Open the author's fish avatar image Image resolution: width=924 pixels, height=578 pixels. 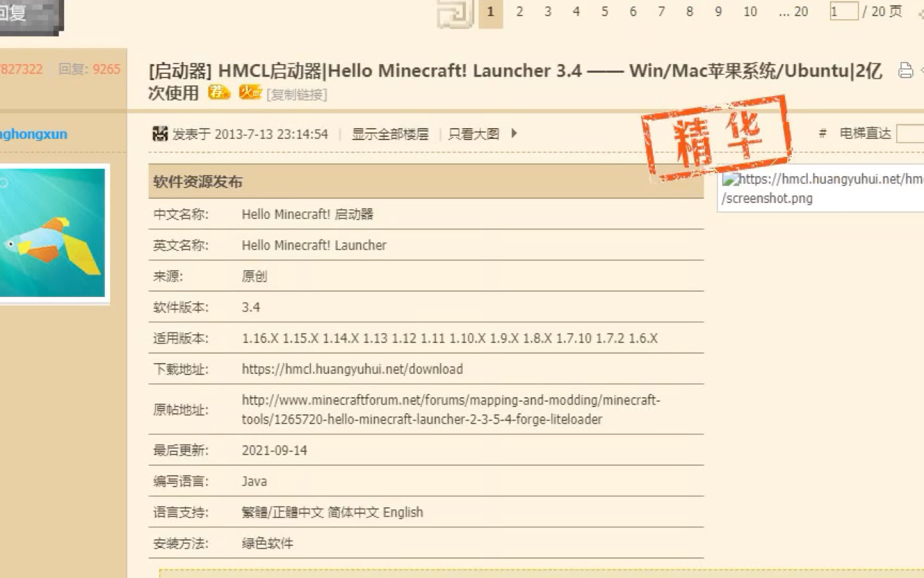(53, 233)
